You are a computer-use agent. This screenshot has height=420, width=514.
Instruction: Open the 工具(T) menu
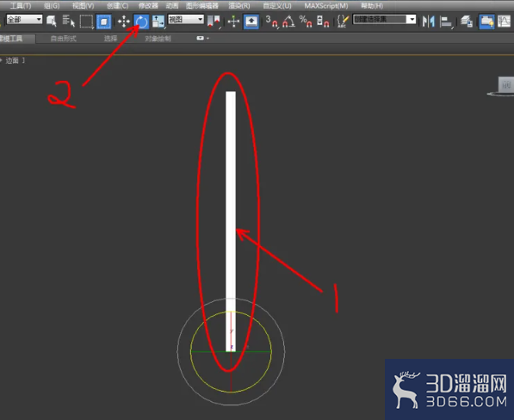pyautogui.click(x=21, y=5)
